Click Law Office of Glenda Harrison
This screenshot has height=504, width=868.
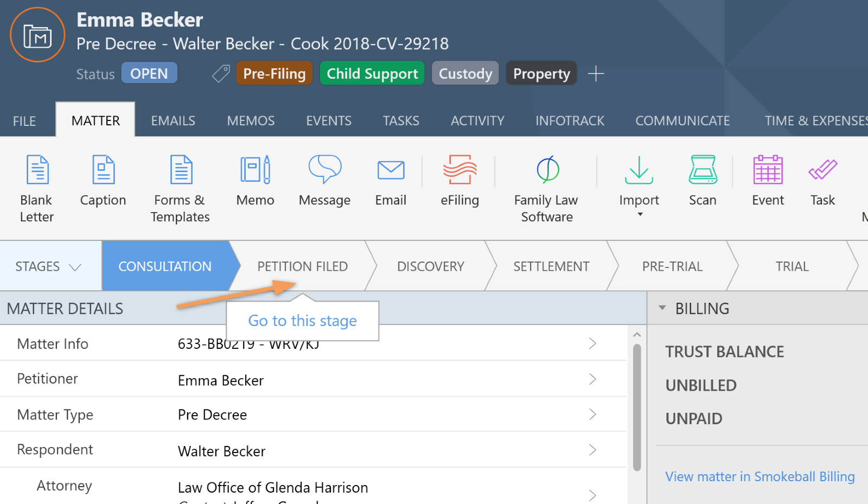pyautogui.click(x=273, y=487)
